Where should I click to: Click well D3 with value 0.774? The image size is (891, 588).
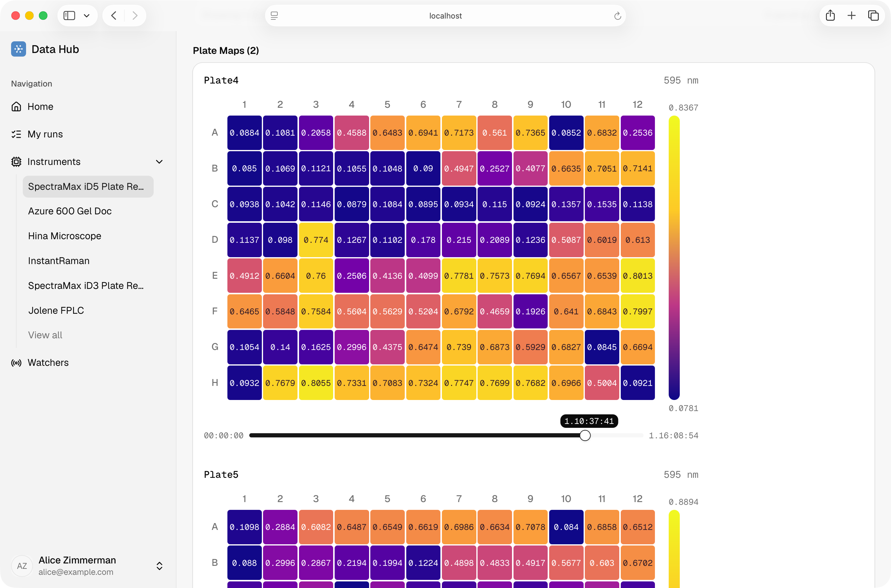(316, 240)
